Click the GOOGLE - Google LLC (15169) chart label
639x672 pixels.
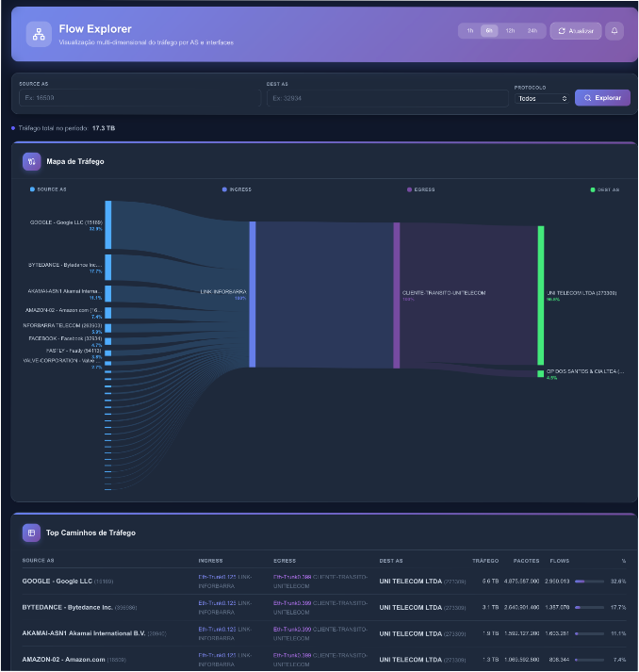tap(66, 222)
